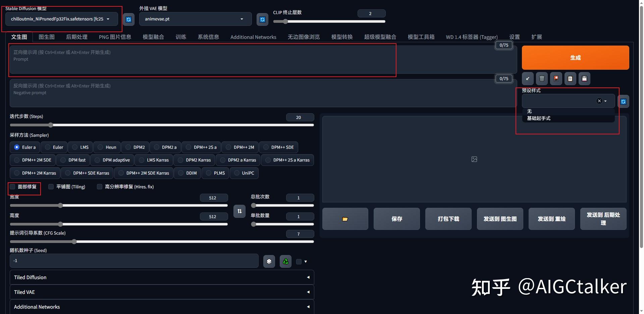Click the refresh icon beside the VAE model
The height and width of the screenshot is (314, 644).
tap(262, 19)
